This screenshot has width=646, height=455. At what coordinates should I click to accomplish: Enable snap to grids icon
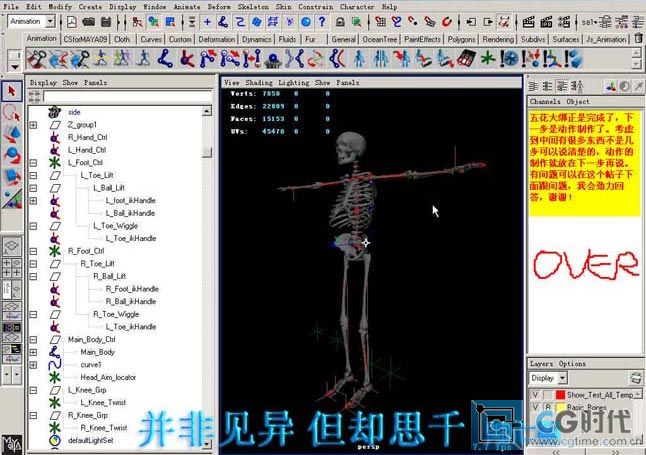[x=381, y=22]
